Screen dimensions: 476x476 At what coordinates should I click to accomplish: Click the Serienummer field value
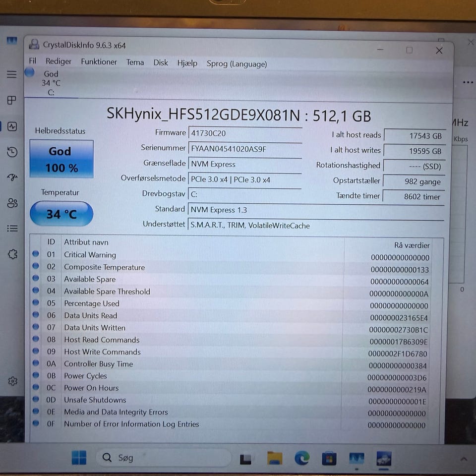coord(245,149)
